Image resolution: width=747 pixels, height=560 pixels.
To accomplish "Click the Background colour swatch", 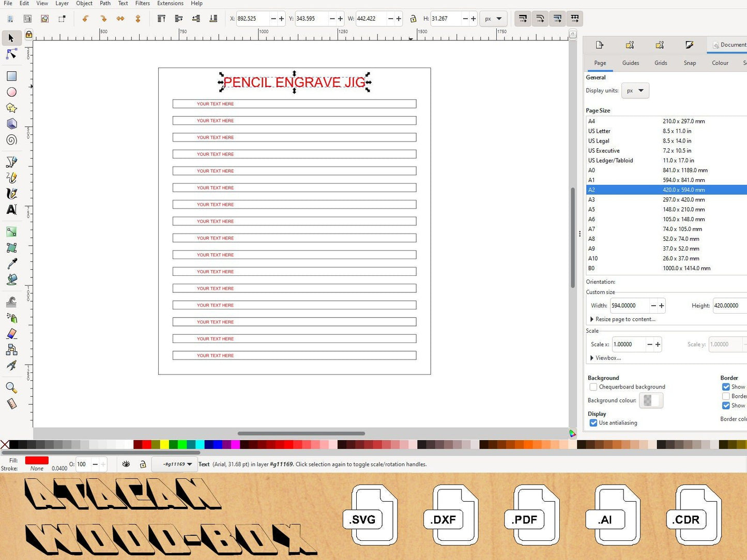I will (651, 400).
